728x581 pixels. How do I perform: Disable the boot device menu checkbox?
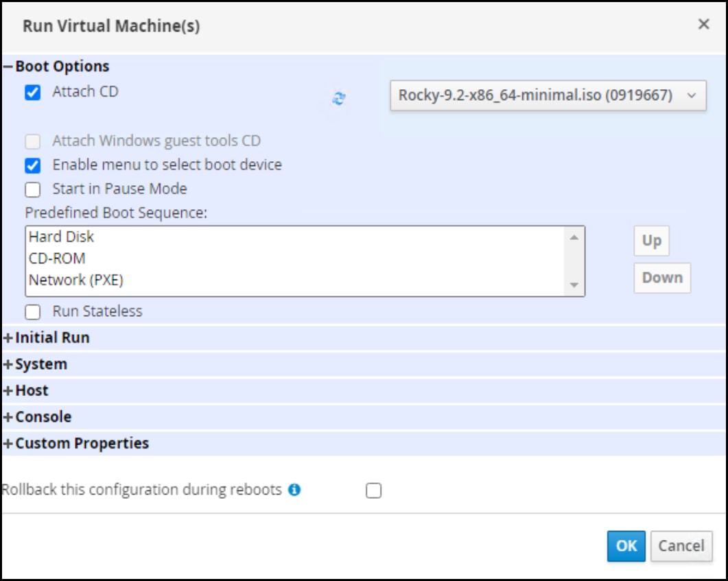(32, 165)
